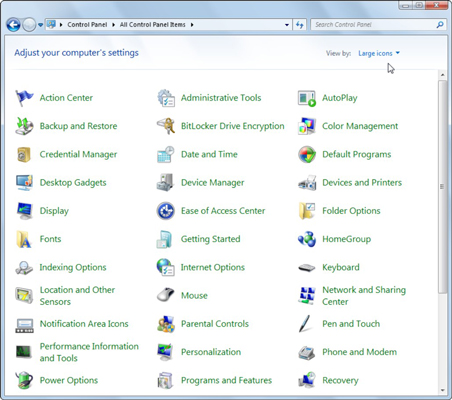Click the Desktop Gadgets icon
This screenshot has height=400, width=452.
tap(24, 183)
